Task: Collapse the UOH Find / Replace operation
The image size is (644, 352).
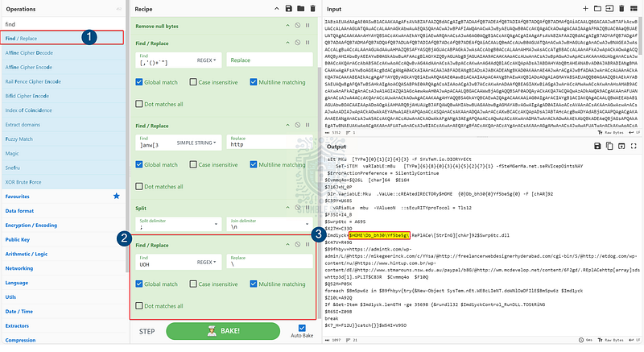Action: click(287, 244)
